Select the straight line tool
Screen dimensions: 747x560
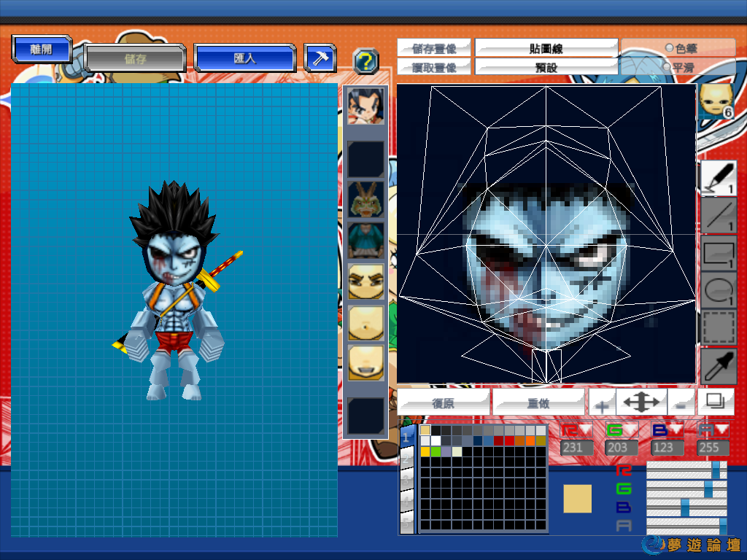719,215
